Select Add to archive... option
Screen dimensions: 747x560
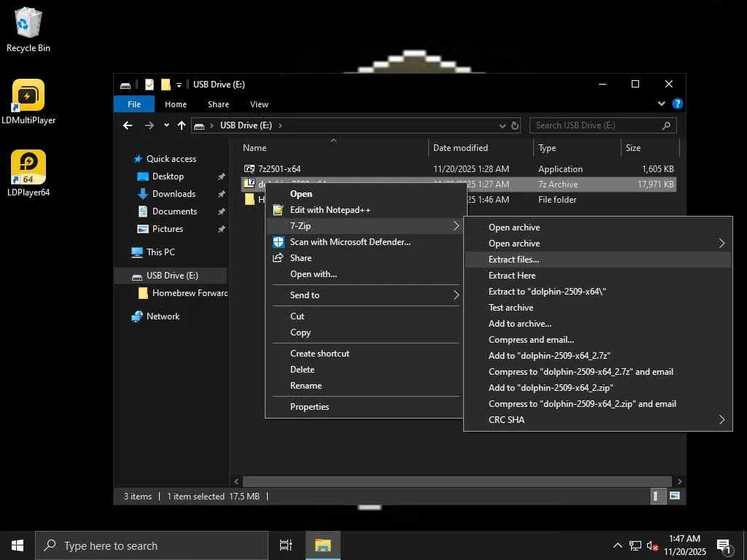pos(598,324)
